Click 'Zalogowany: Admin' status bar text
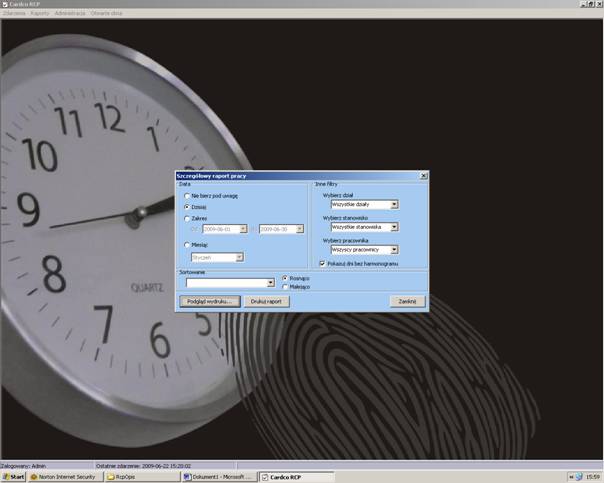Image resolution: width=604 pixels, height=483 pixels. pos(23,466)
